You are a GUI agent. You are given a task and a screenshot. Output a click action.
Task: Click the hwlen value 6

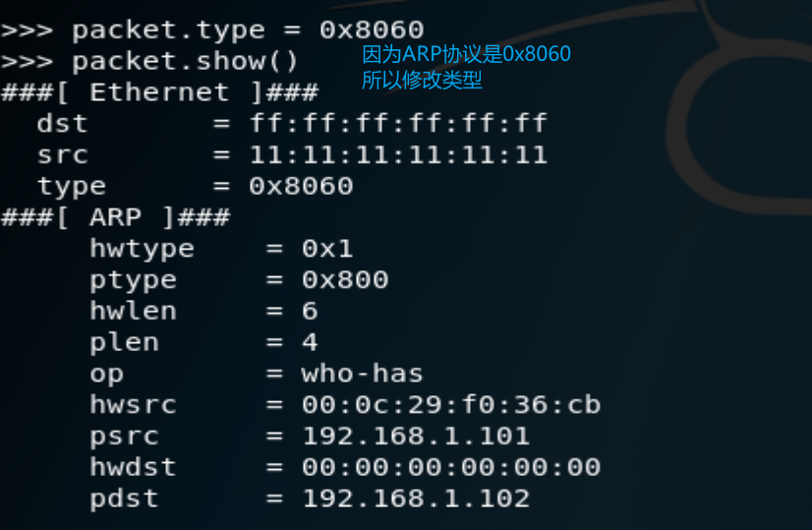click(x=310, y=311)
